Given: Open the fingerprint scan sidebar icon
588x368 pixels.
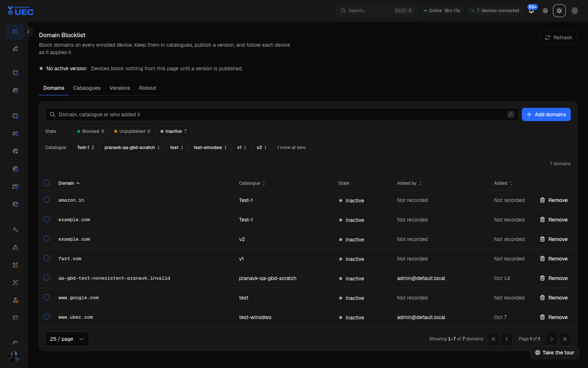Looking at the screenshot, I should coord(15,91).
